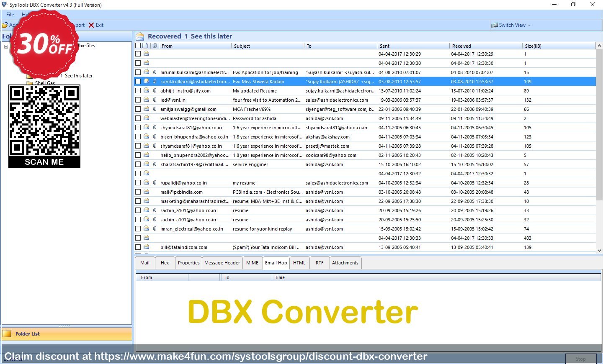Switch to the Mail tab
Viewport: 603px width, 364px height.
pos(145,263)
